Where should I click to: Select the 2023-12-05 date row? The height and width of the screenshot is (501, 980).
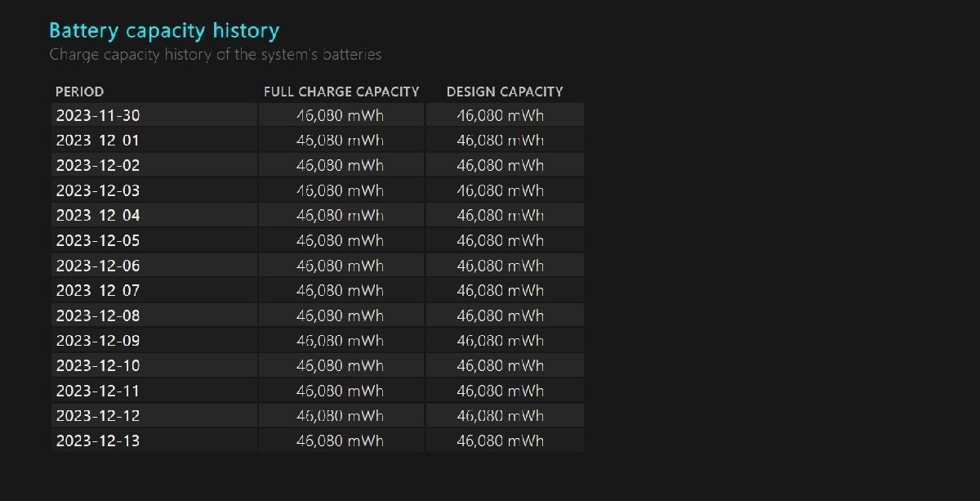[98, 240]
